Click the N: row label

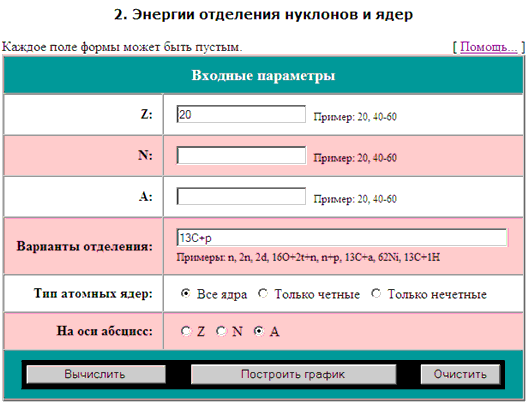coord(145,155)
